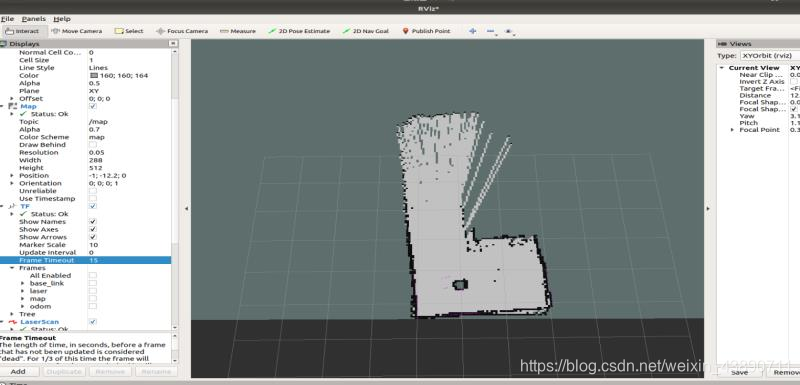The width and height of the screenshot is (800, 385).
Task: Expand the Orientation property
Action: point(12,183)
